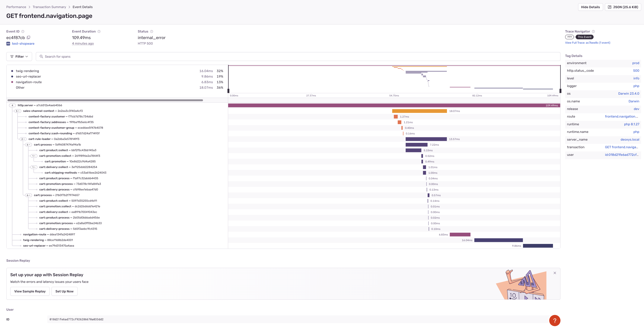Click the Status help icon
Viewport: 644px width, 332px height.
click(x=152, y=31)
